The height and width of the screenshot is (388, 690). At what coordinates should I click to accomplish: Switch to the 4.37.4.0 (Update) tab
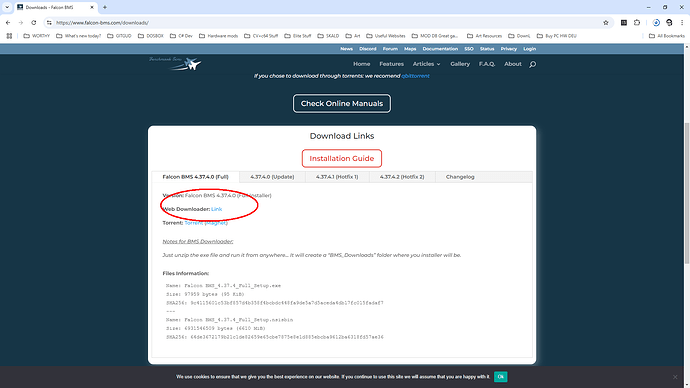pyautogui.click(x=272, y=177)
